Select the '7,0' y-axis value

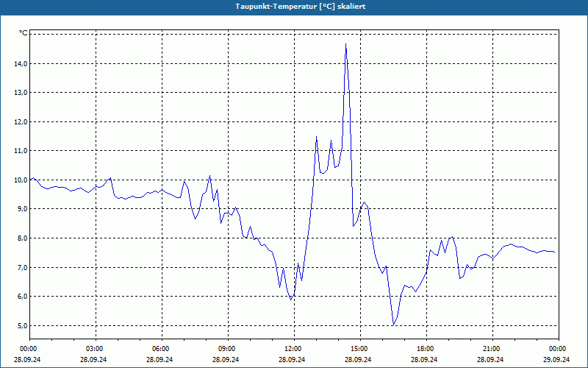pos(23,268)
